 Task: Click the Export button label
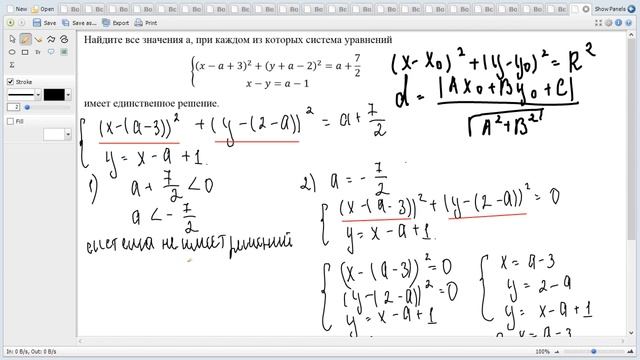[121, 23]
